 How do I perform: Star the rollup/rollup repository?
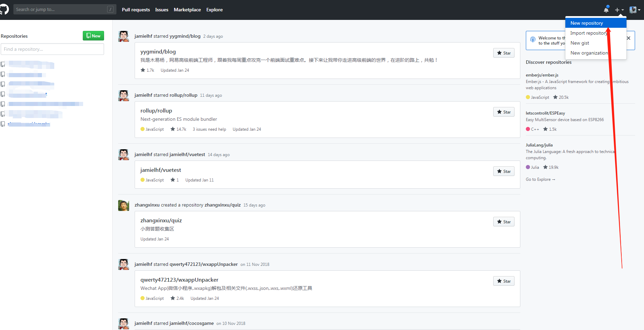pos(504,112)
